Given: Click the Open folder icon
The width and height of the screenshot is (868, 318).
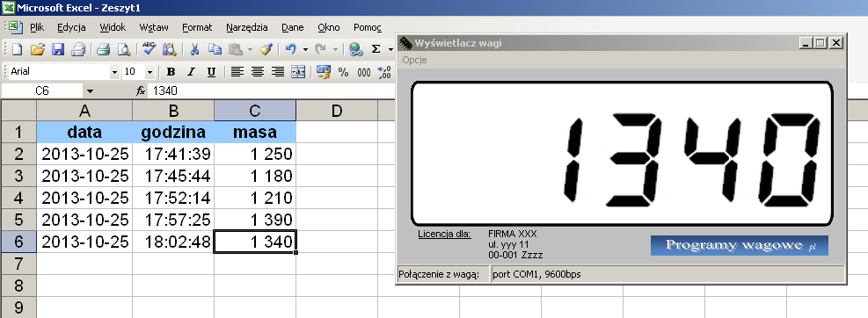Looking at the screenshot, I should pyautogui.click(x=37, y=49).
